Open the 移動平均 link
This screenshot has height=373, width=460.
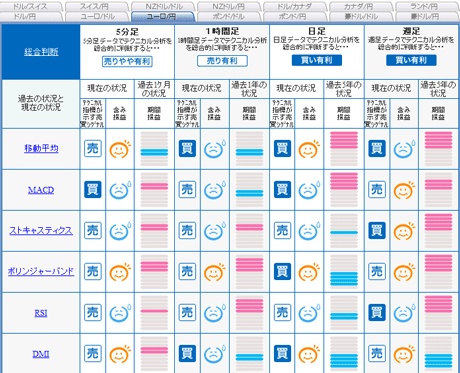41,148
